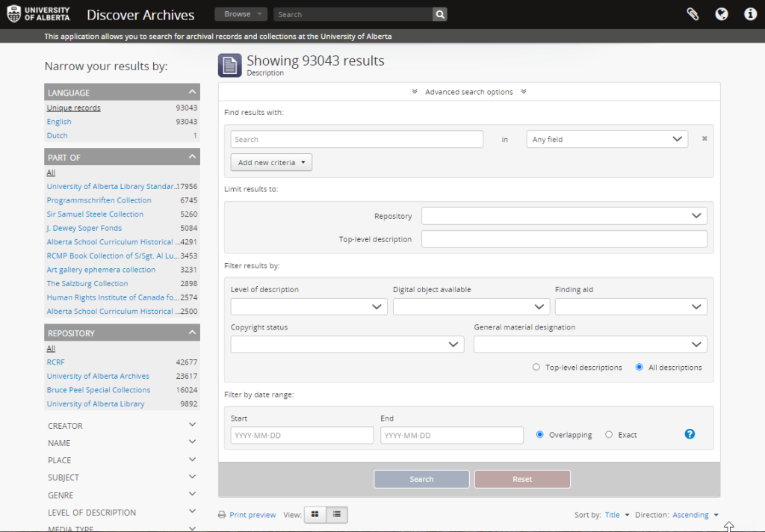Image resolution: width=765 pixels, height=532 pixels.
Task: Open Add new criteria dropdown
Action: click(271, 163)
